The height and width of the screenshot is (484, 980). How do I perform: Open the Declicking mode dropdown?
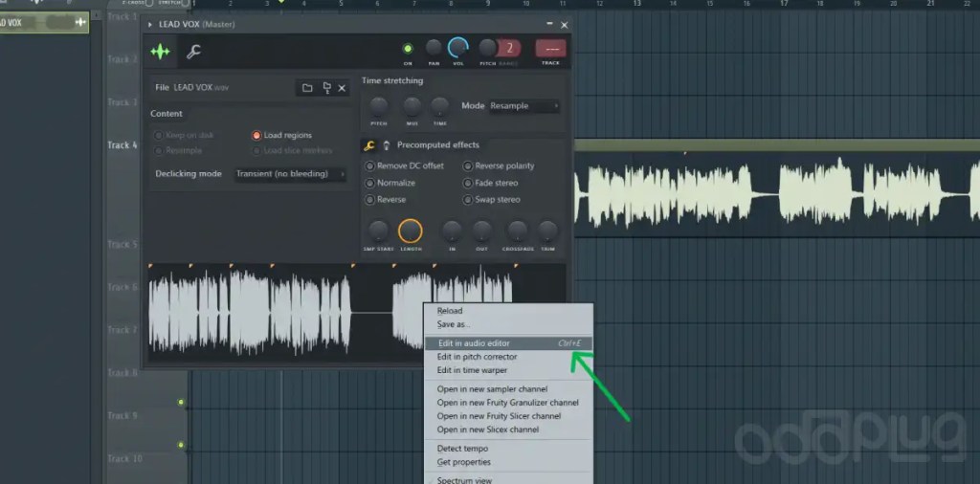tap(291, 174)
